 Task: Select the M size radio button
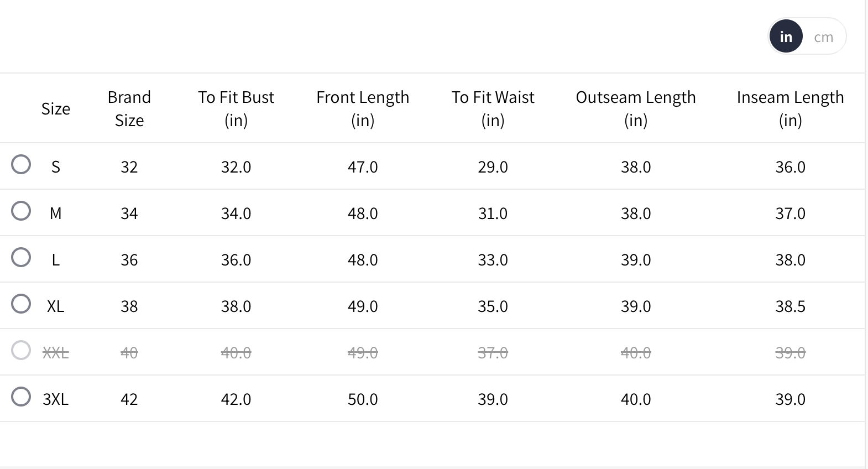pyautogui.click(x=21, y=211)
